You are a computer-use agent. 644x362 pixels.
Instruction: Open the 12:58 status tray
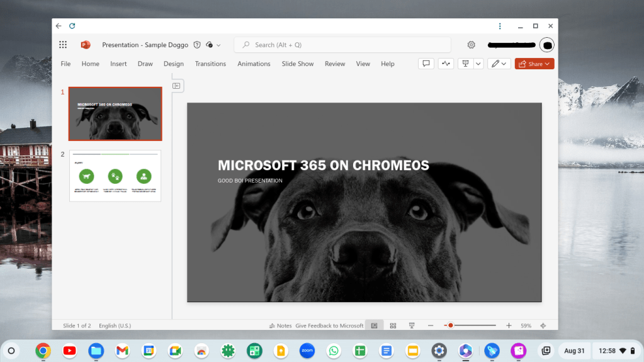(x=616, y=351)
